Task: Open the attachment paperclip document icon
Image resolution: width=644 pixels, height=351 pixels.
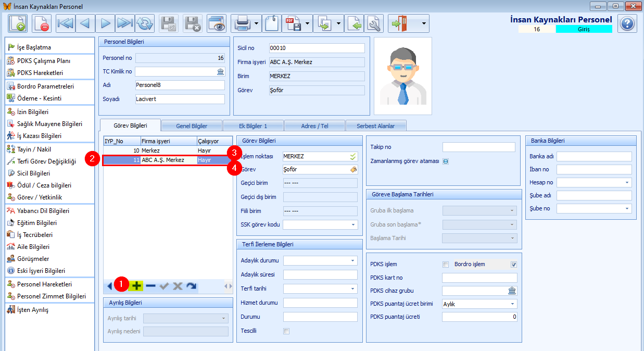Action: pos(272,23)
